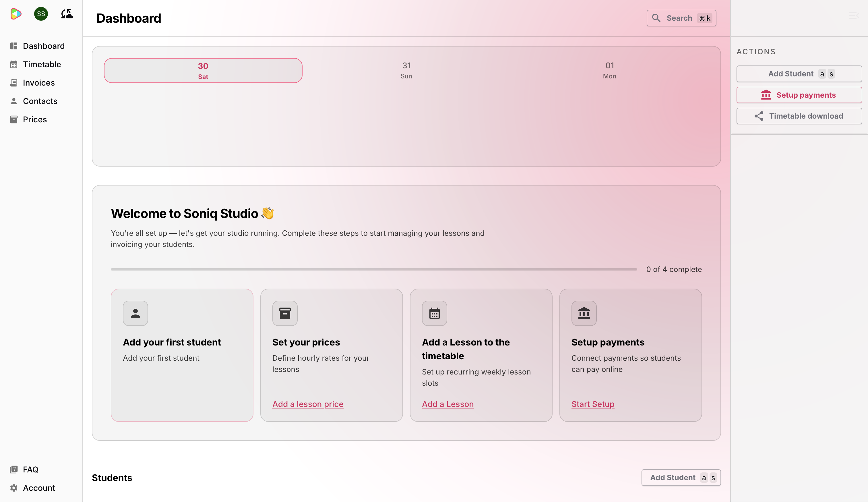
Task: Click the Timetable download button
Action: point(799,116)
